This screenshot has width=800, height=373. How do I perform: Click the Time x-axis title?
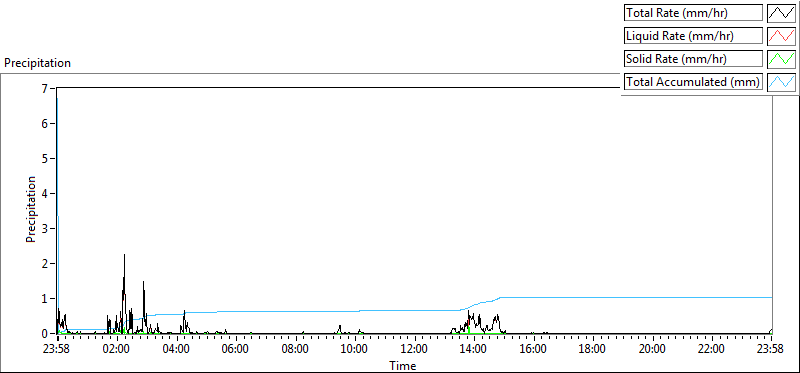(x=403, y=366)
